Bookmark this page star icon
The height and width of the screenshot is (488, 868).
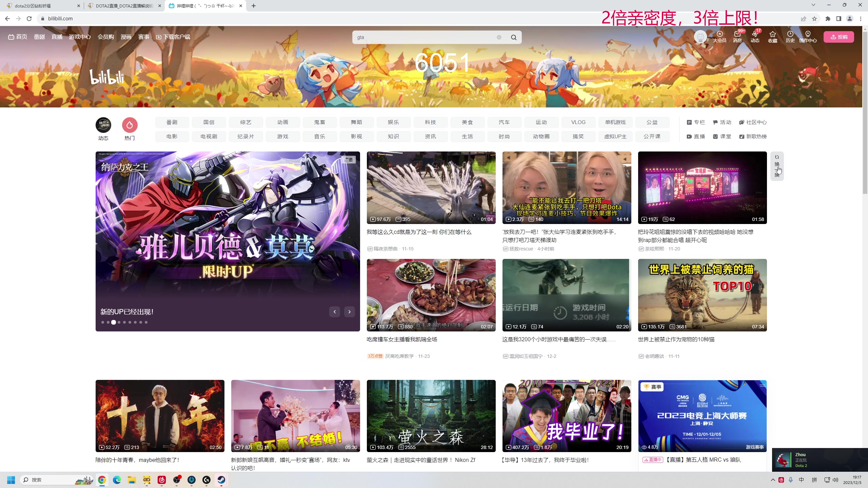click(x=814, y=19)
